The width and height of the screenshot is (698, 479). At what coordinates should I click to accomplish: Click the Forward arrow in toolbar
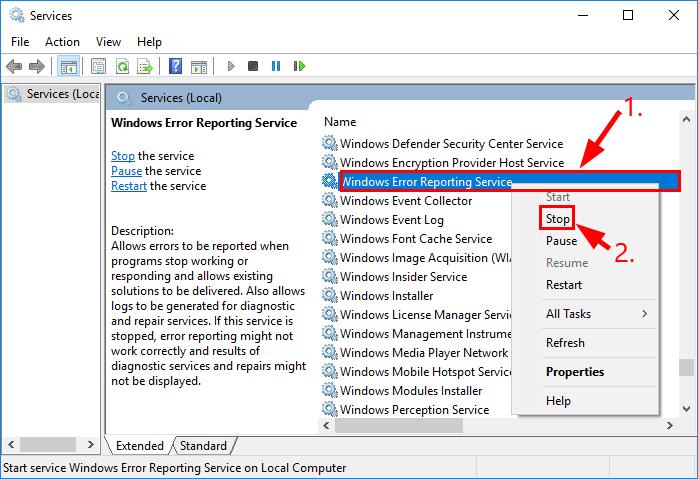[x=38, y=67]
